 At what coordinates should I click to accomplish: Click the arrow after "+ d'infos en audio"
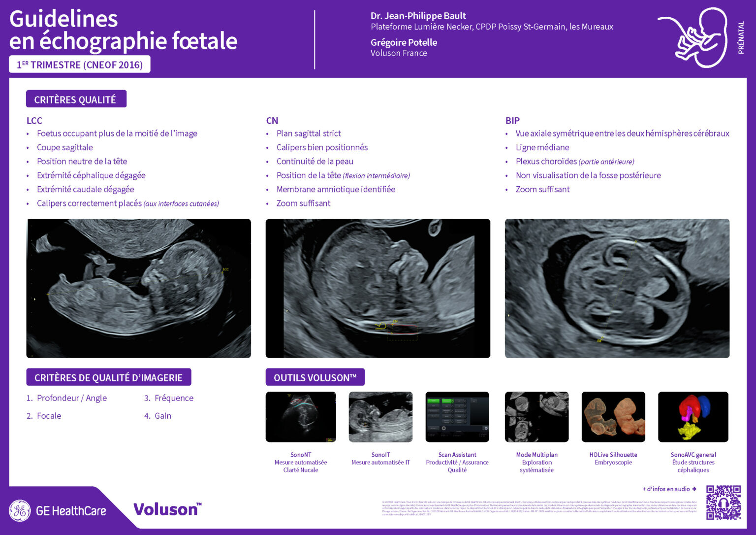coord(694,489)
